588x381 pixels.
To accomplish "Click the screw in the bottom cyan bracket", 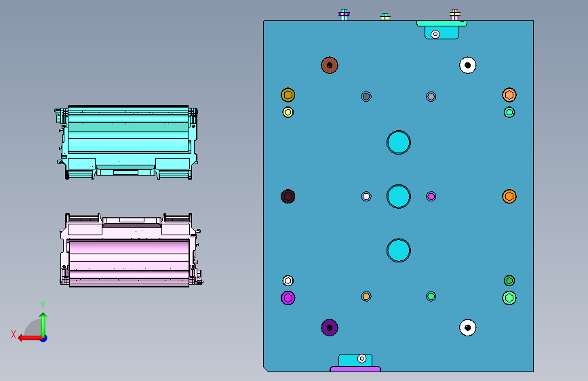I will [x=361, y=359].
